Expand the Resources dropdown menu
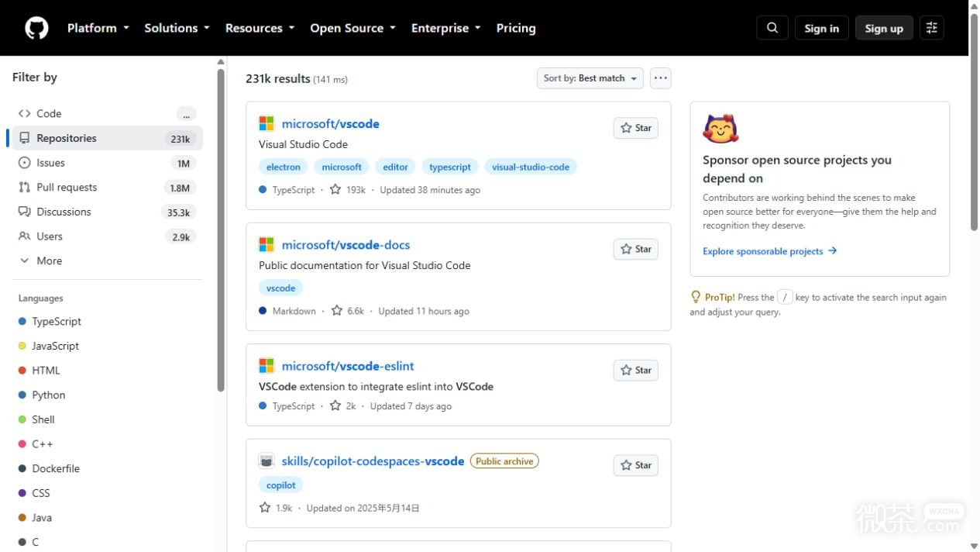 coord(260,28)
